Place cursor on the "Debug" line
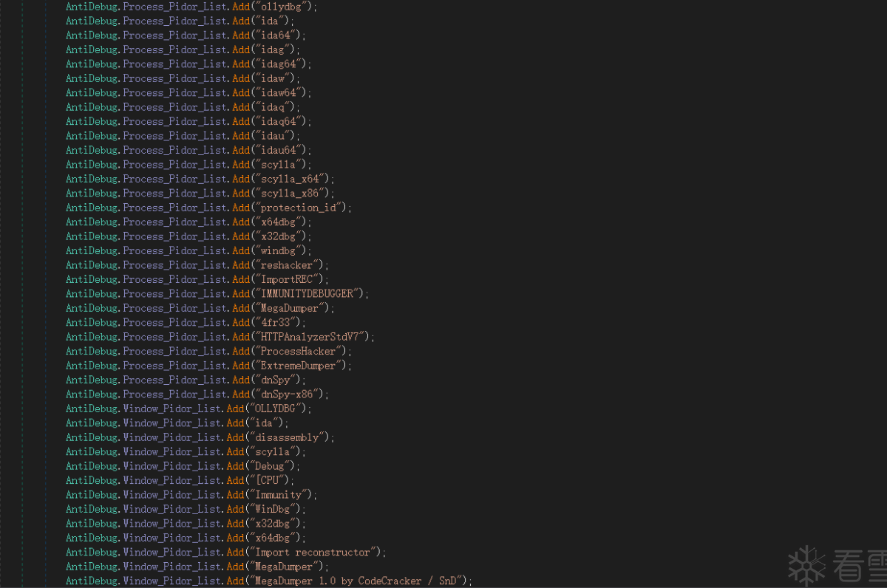The image size is (887, 588). tap(183, 467)
